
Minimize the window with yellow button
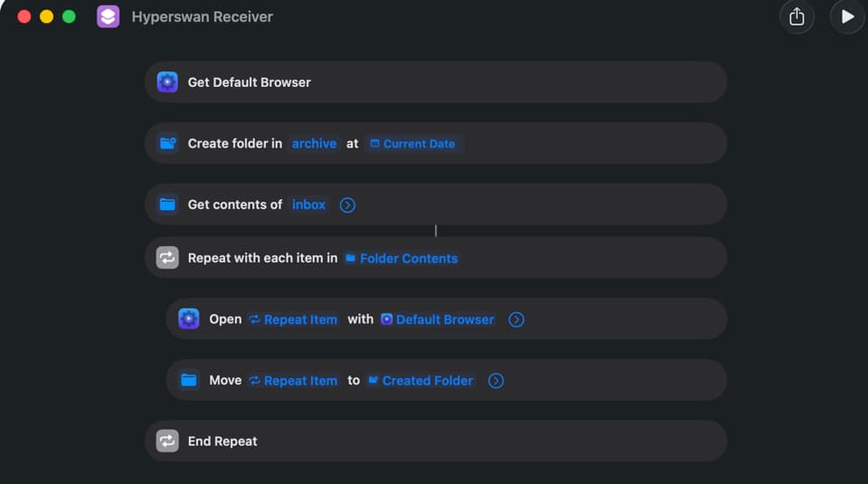click(46, 16)
